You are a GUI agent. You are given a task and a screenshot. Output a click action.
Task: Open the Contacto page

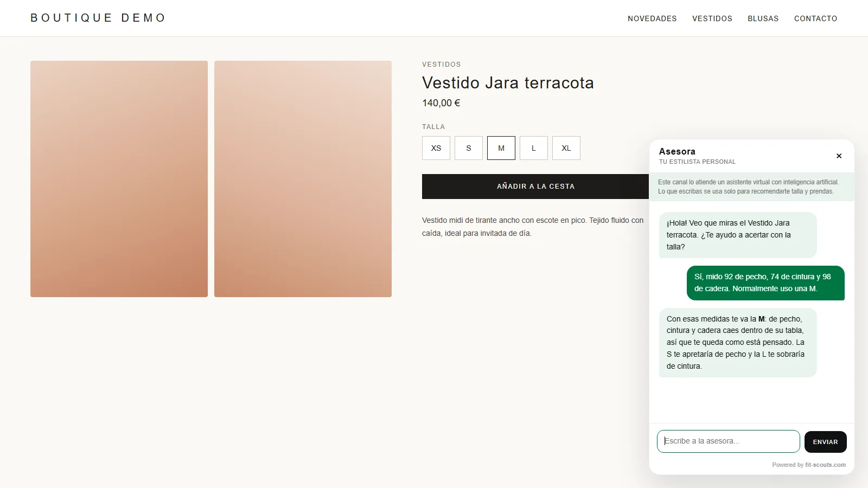tap(816, 18)
